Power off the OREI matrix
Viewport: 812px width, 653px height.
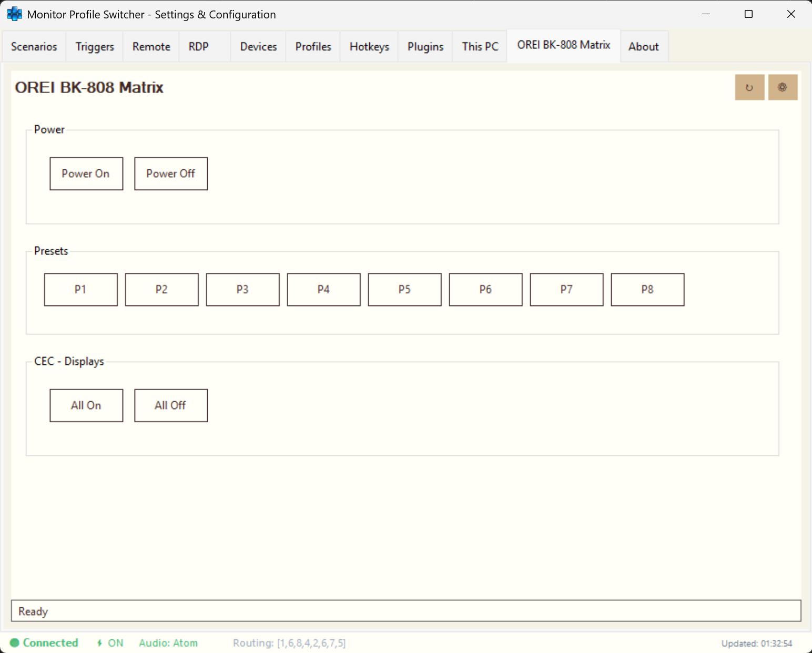[x=170, y=174]
